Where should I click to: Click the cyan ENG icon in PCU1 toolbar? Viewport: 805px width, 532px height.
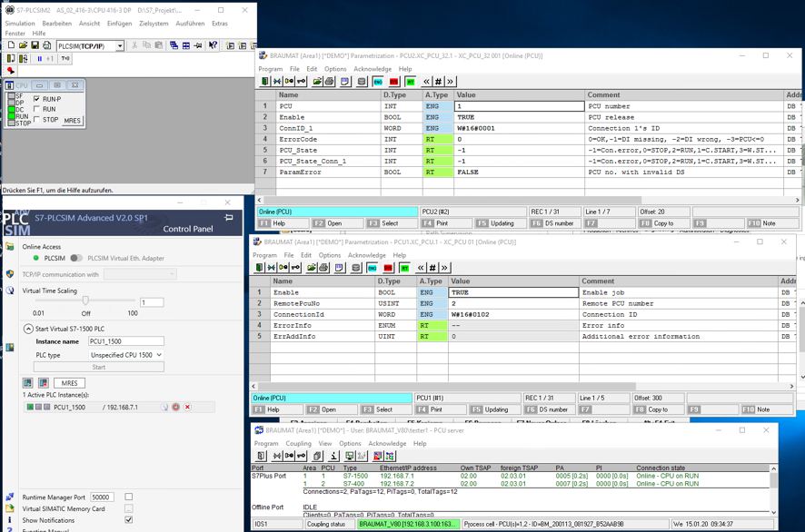373,268
